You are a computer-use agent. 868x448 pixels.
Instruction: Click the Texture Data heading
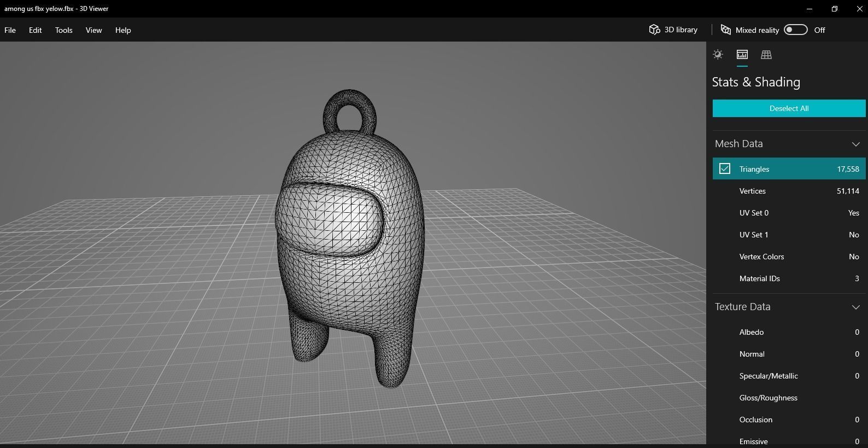(x=742, y=307)
